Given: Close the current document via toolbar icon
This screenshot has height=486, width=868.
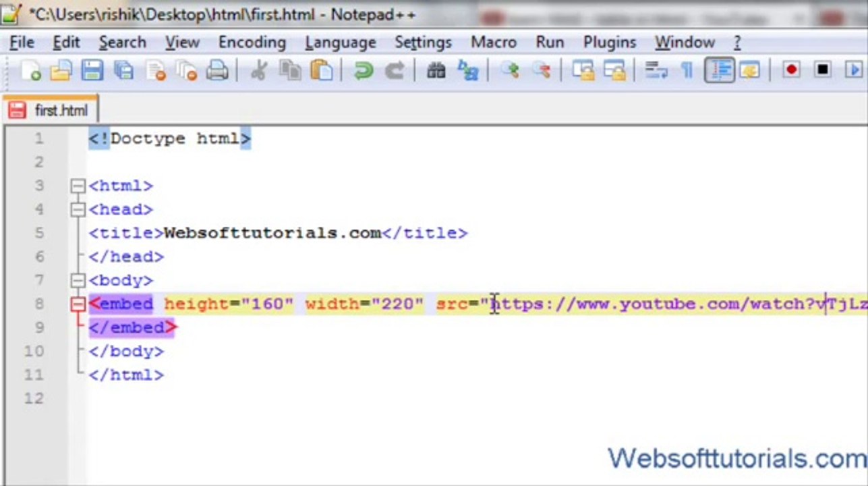Looking at the screenshot, I should click(x=156, y=70).
